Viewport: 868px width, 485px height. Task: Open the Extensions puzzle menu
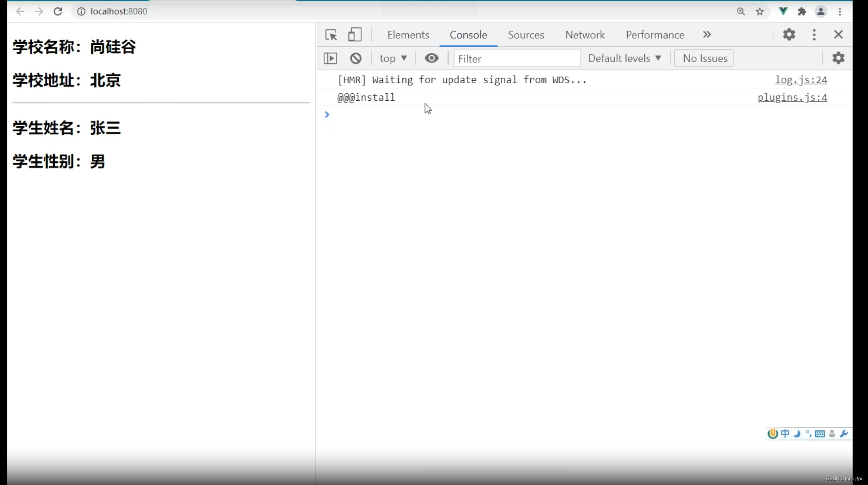(x=802, y=11)
